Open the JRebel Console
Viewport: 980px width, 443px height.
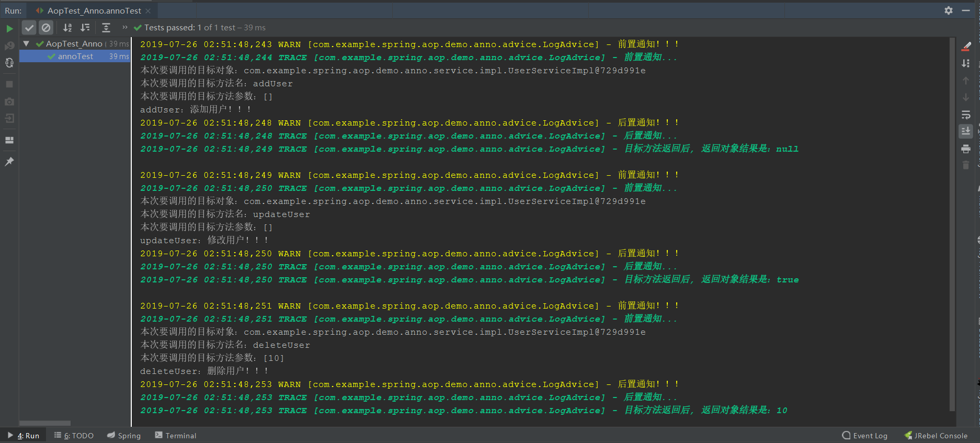(936, 436)
